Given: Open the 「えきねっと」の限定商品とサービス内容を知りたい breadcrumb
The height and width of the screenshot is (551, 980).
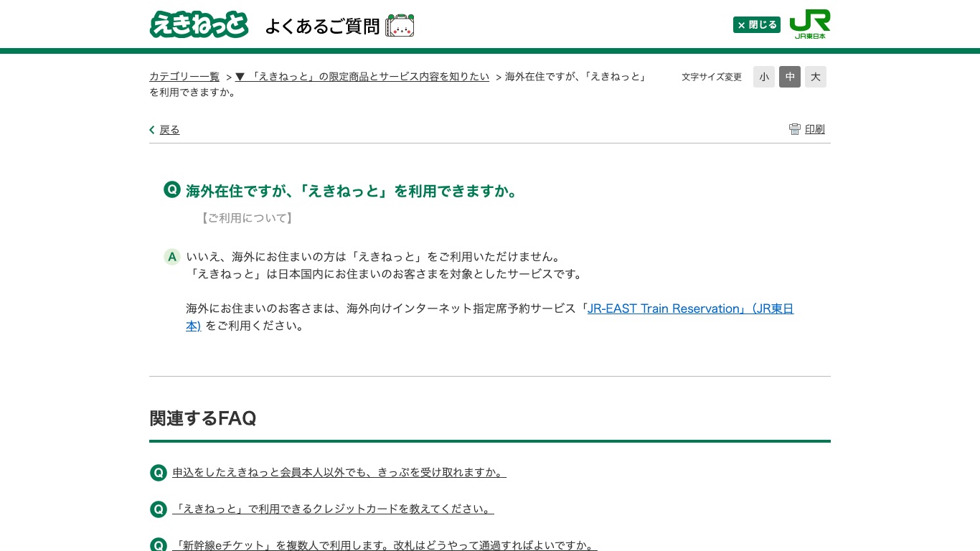Looking at the screenshot, I should (x=362, y=77).
